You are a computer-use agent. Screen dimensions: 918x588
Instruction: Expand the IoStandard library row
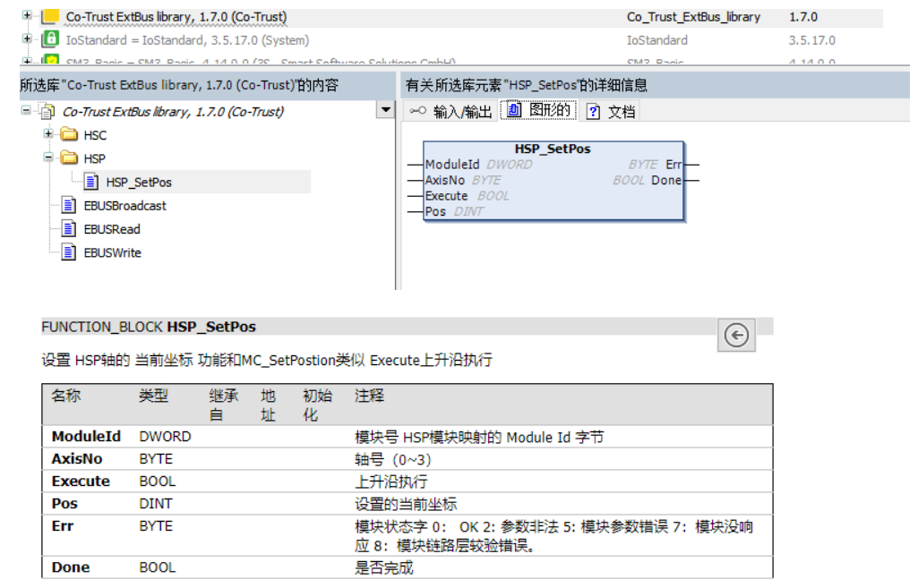27,38
